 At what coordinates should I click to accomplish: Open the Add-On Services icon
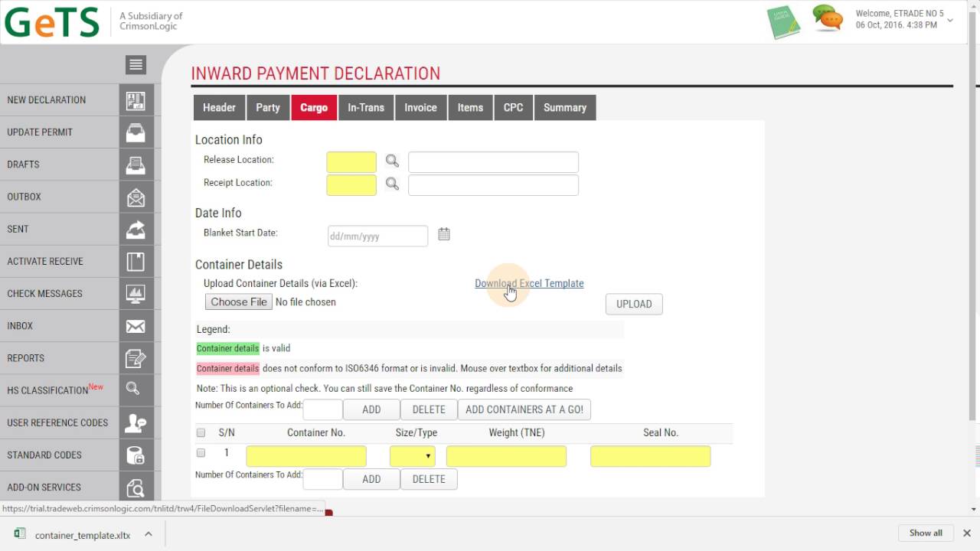point(136,487)
